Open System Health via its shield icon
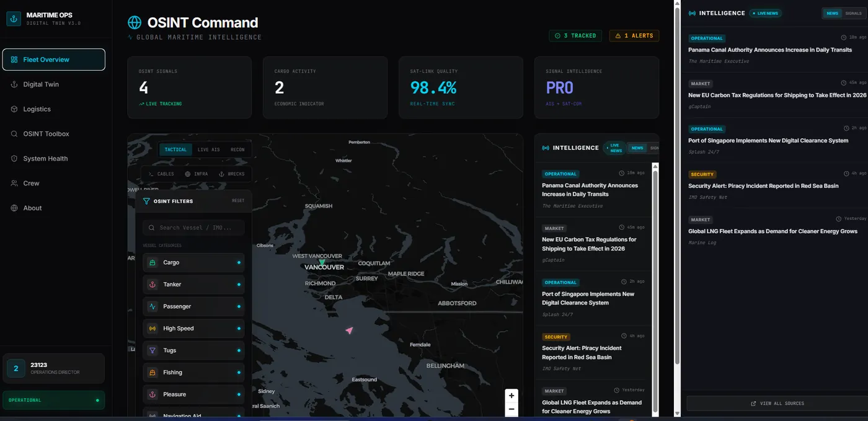The height and width of the screenshot is (421, 868). click(x=14, y=159)
